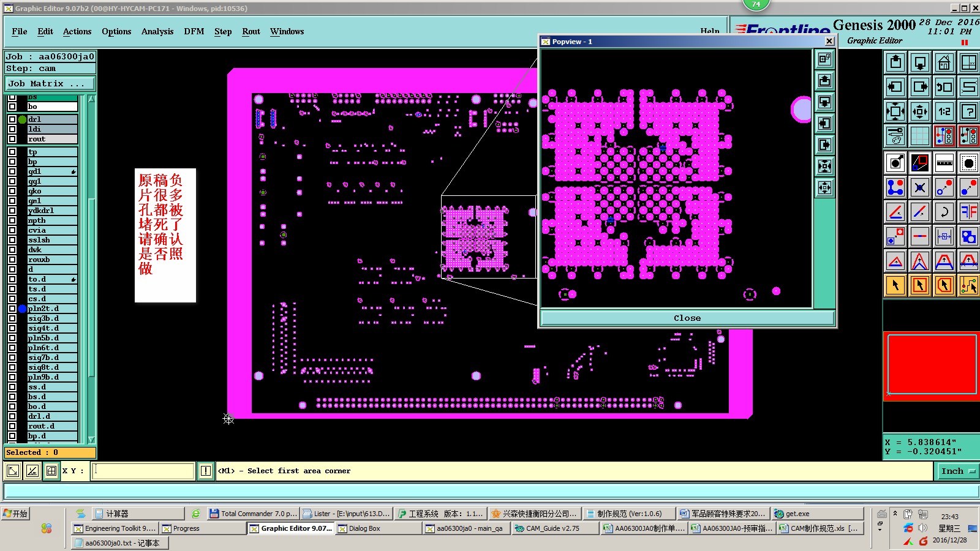The width and height of the screenshot is (980, 551).
Task: Select the sig7b.d layer row
Action: click(x=52, y=358)
